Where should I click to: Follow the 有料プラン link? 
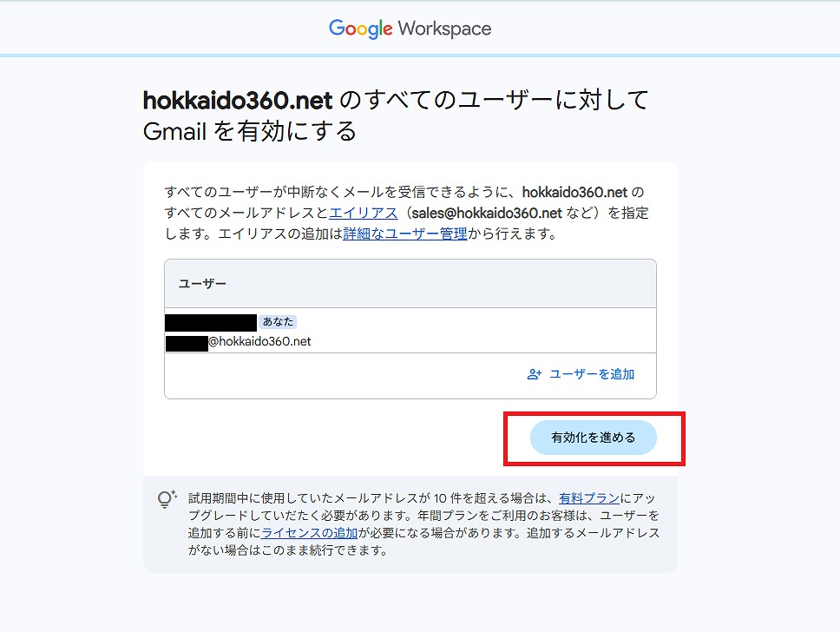point(589,498)
